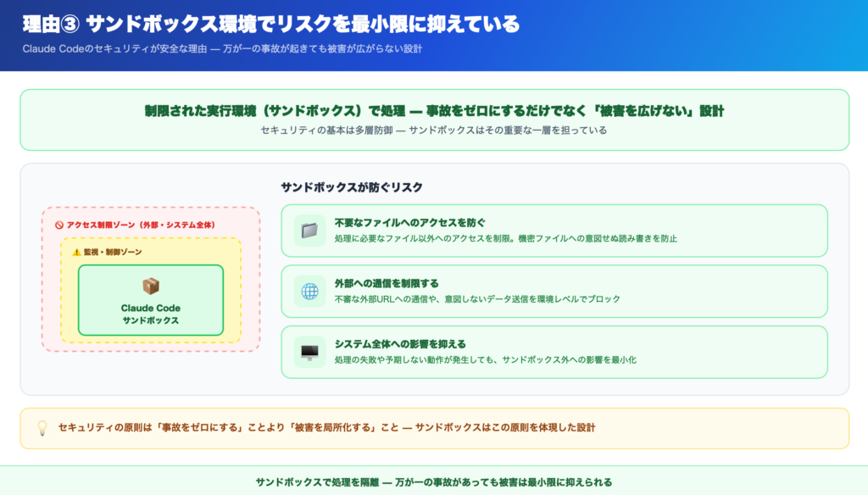Click the globe icon for external communication
The image size is (868, 495).
click(x=309, y=292)
